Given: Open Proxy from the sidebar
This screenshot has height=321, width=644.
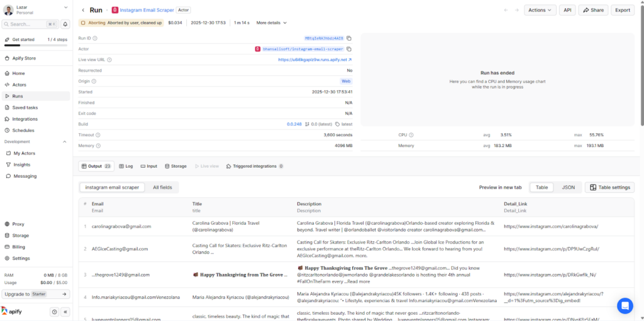Looking at the screenshot, I should pos(18,224).
